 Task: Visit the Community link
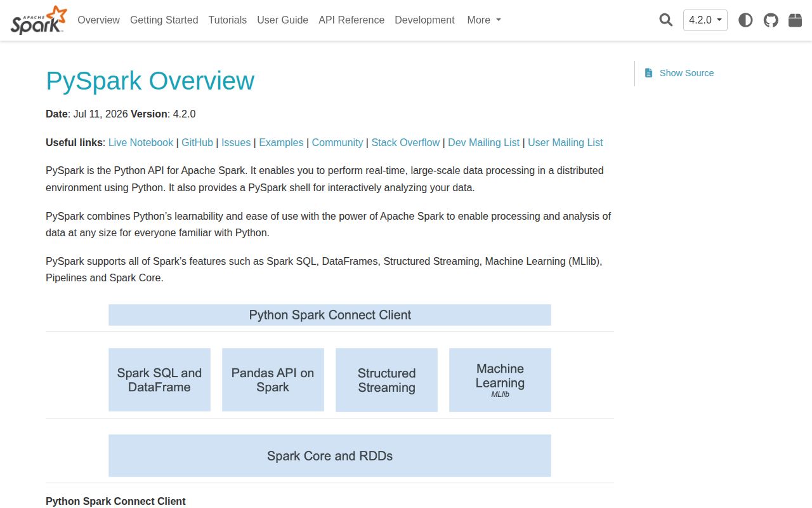click(x=337, y=142)
